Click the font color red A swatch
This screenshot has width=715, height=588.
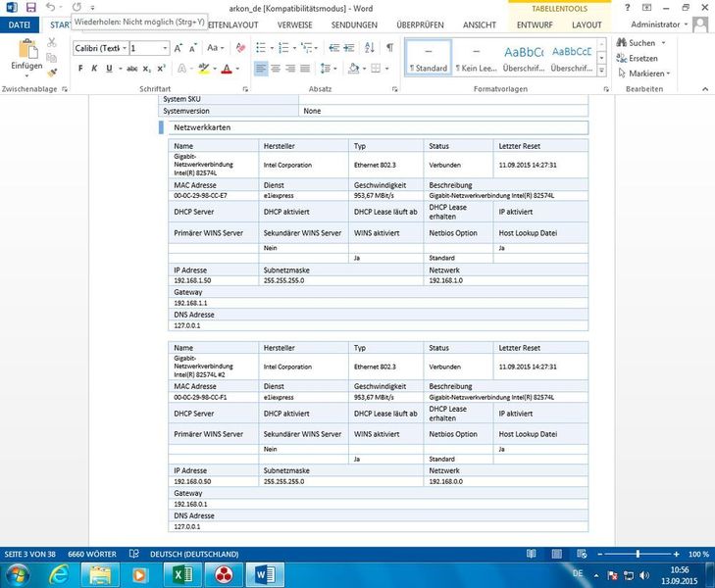226,69
